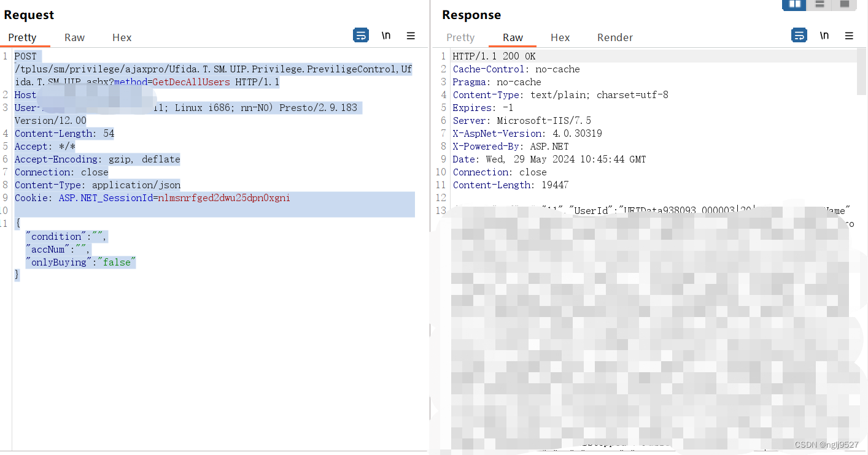Click the Connection: close header in Response
Image resolution: width=868 pixels, height=455 pixels.
(500, 172)
